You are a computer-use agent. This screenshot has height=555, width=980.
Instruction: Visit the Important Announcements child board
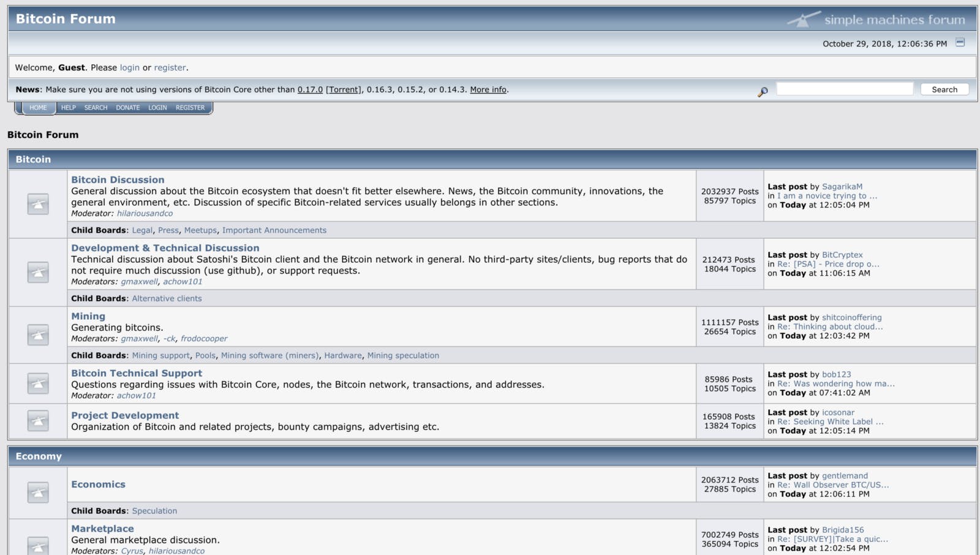pos(274,230)
